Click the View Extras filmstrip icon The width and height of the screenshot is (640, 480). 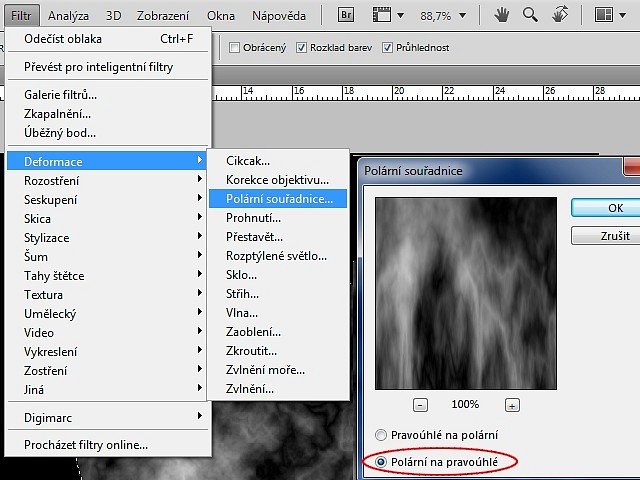[382, 16]
